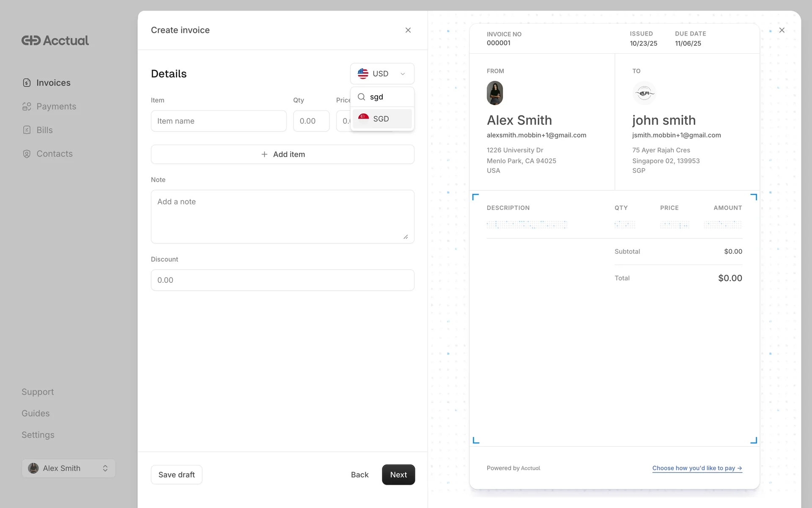812x508 pixels.
Task: Open the Bills sidebar icon
Action: [27, 130]
